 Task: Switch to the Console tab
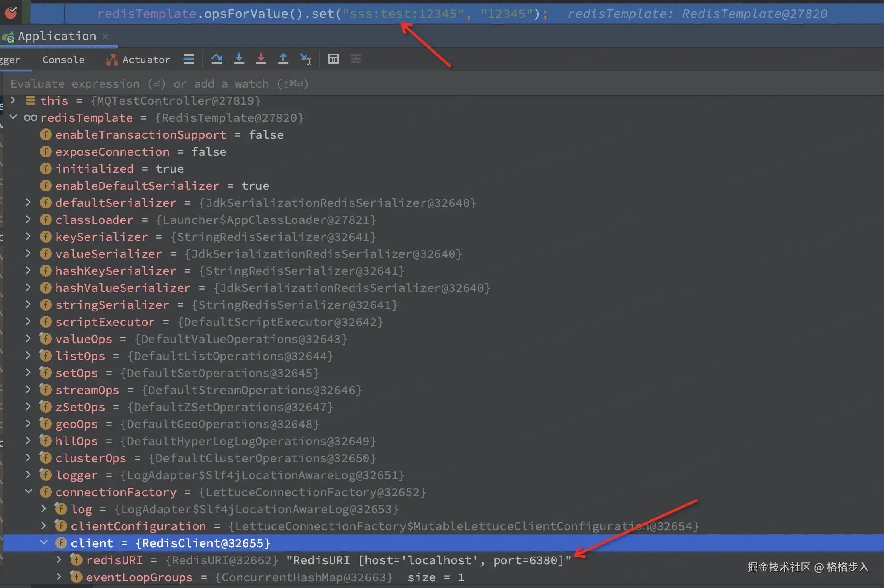click(63, 60)
